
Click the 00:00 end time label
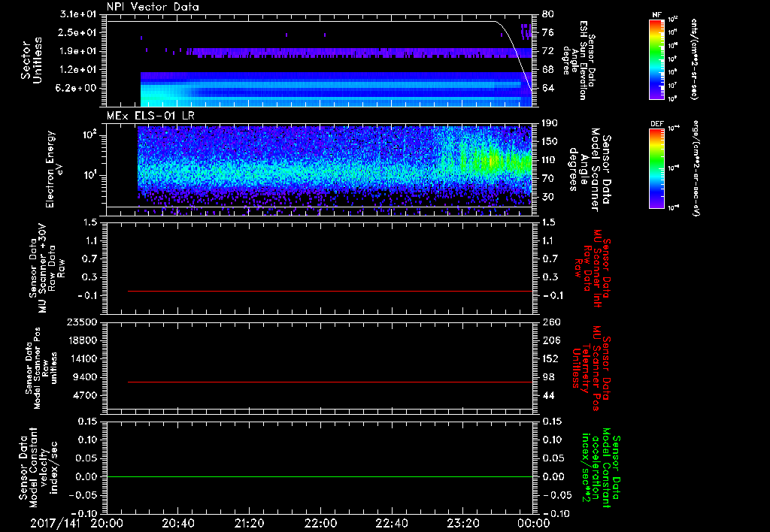click(534, 523)
